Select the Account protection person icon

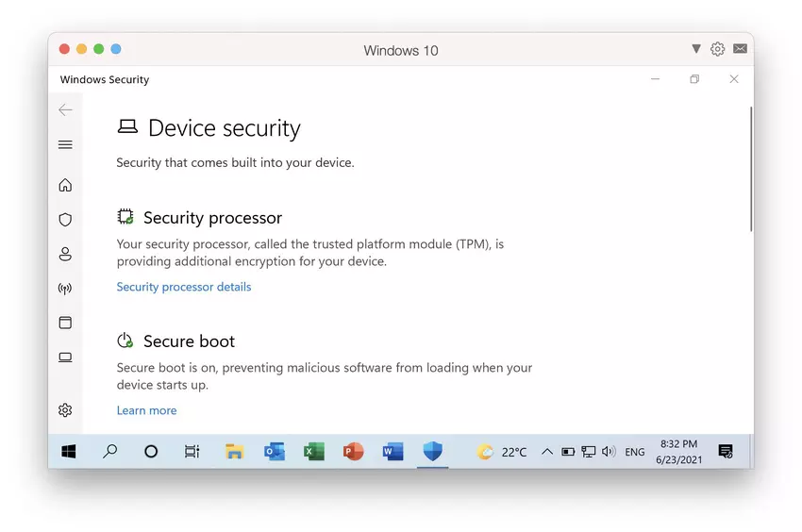tap(65, 254)
